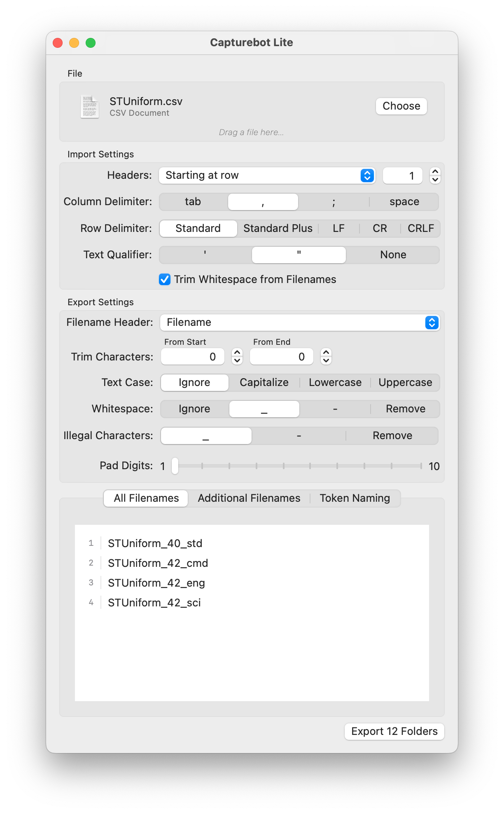Open the Filename Header dropdown
This screenshot has height=814, width=504.
[x=300, y=323]
